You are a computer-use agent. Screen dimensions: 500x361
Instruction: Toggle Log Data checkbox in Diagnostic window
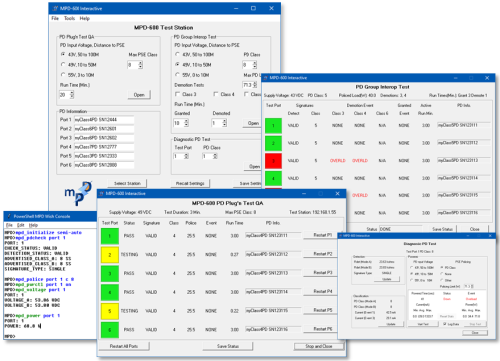445,324
